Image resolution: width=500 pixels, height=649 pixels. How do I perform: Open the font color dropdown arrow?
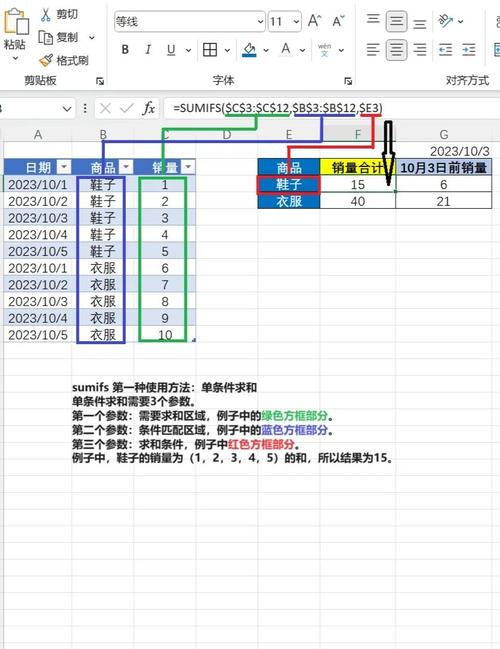click(303, 50)
